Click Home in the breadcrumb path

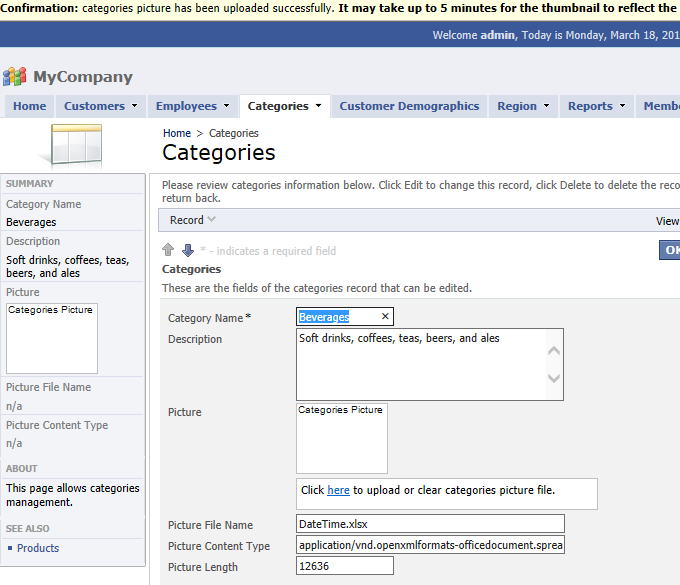[x=177, y=133]
